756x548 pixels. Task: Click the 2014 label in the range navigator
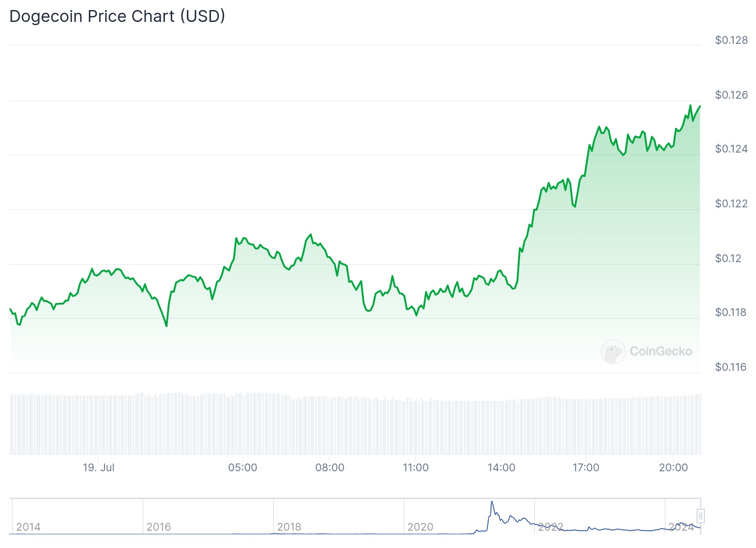(x=28, y=527)
